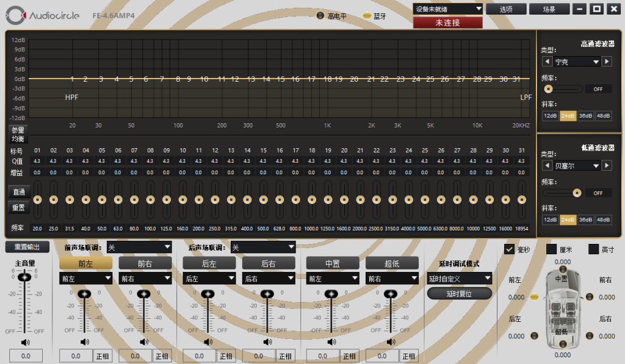Click the 直通 bypass button

pyautogui.click(x=18, y=192)
